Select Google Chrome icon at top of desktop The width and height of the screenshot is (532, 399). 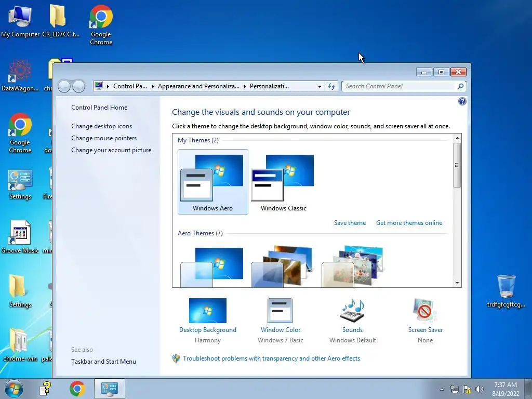pyautogui.click(x=101, y=25)
